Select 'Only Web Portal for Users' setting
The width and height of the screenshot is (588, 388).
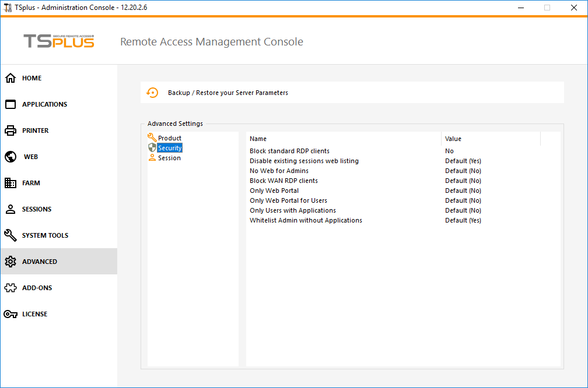tap(288, 200)
